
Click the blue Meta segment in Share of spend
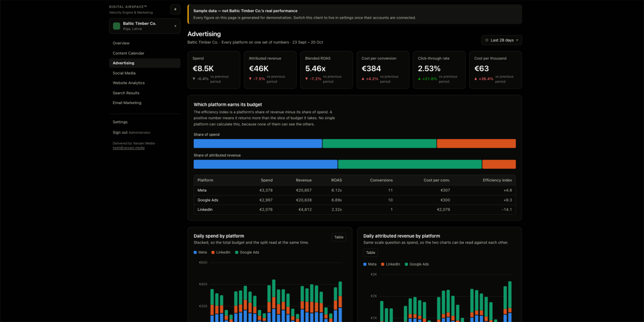(258, 144)
